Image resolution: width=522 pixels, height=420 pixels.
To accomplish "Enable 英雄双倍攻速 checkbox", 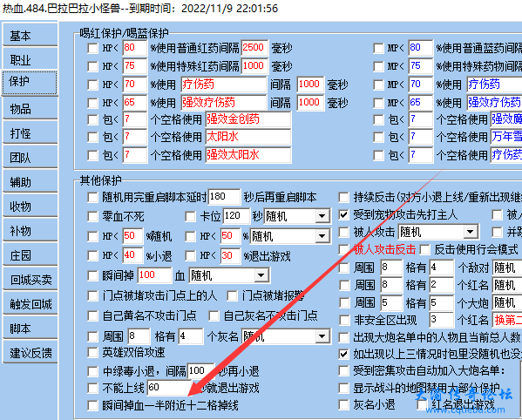I will pos(92,352).
